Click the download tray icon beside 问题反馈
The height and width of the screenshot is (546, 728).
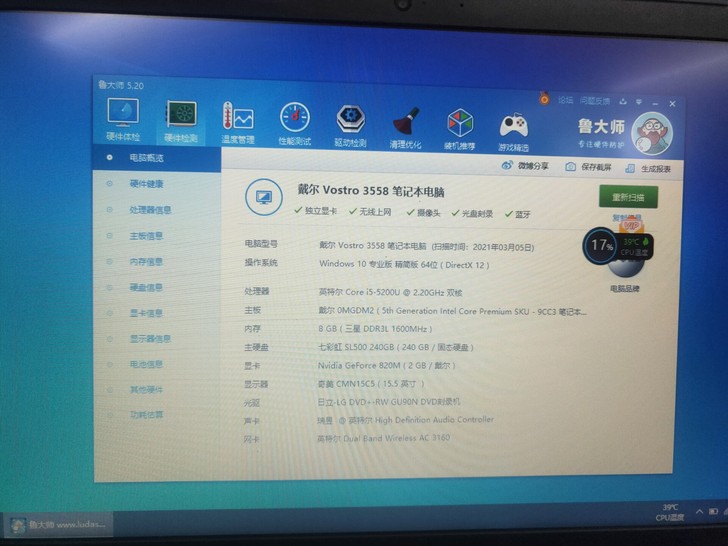click(x=623, y=102)
